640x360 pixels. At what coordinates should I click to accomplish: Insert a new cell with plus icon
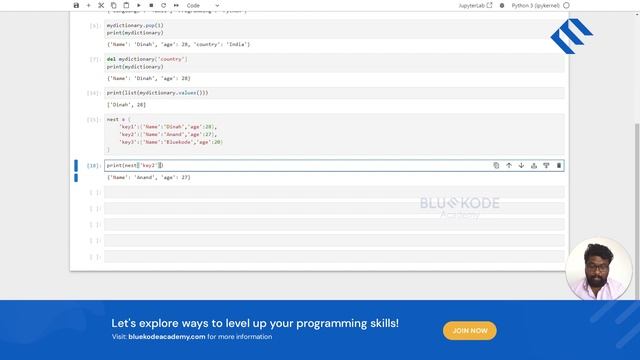(88, 5)
